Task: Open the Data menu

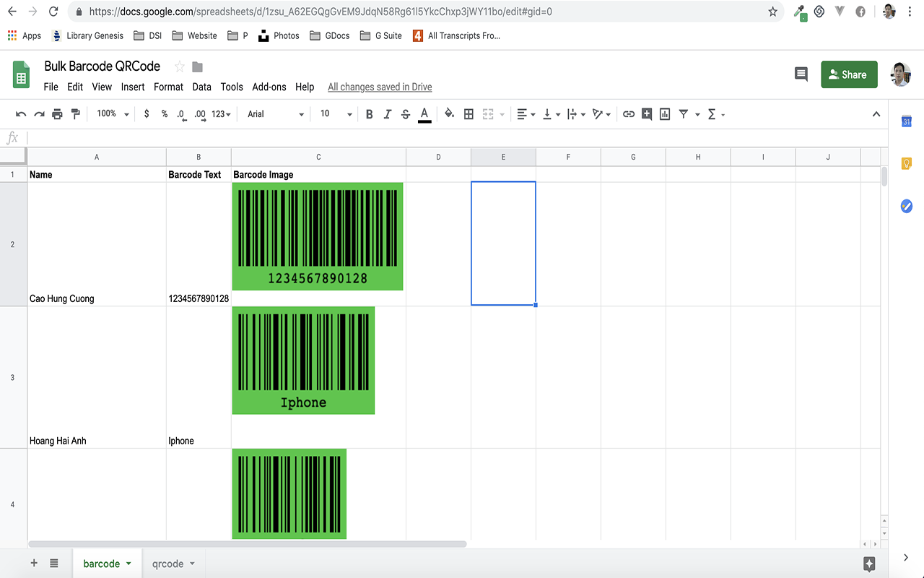Action: point(202,87)
